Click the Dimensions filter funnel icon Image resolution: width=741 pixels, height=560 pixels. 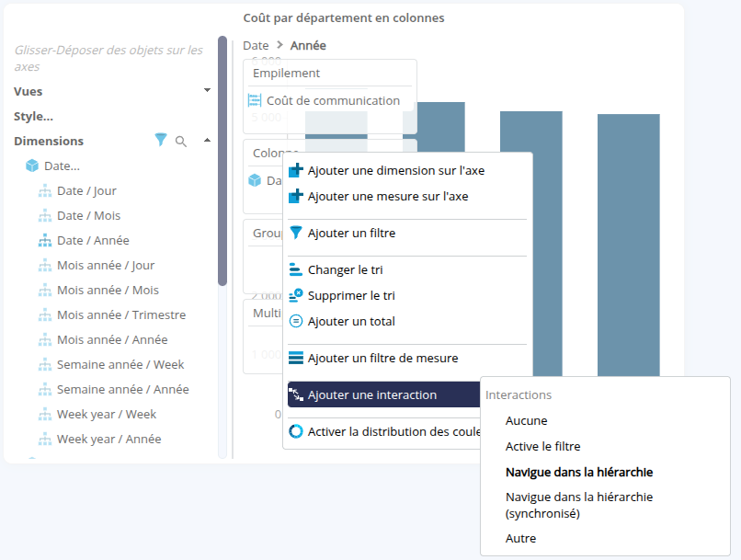161,140
